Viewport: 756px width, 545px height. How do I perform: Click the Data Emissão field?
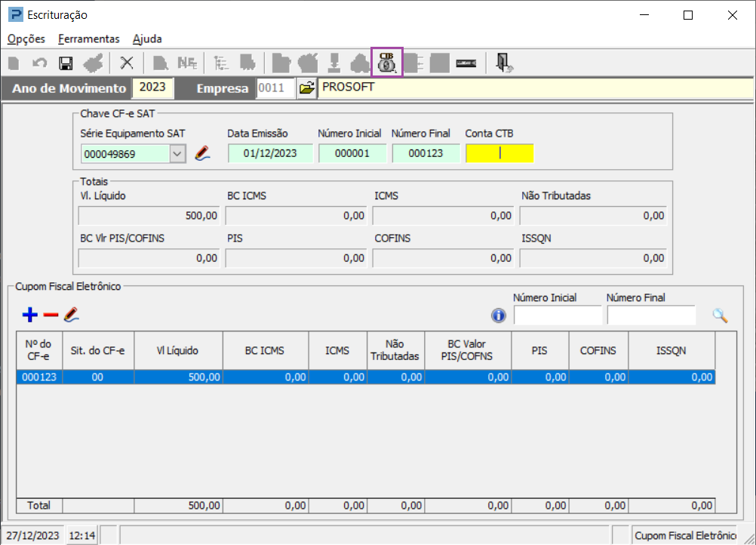click(x=270, y=153)
